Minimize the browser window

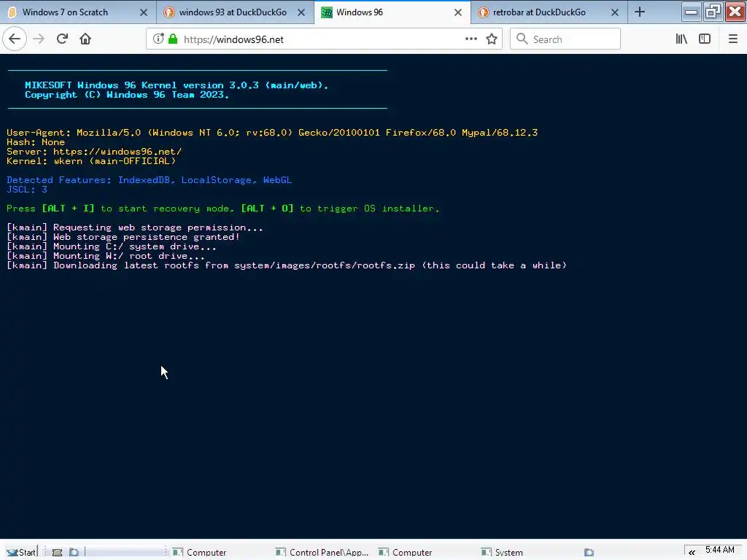[x=692, y=12]
